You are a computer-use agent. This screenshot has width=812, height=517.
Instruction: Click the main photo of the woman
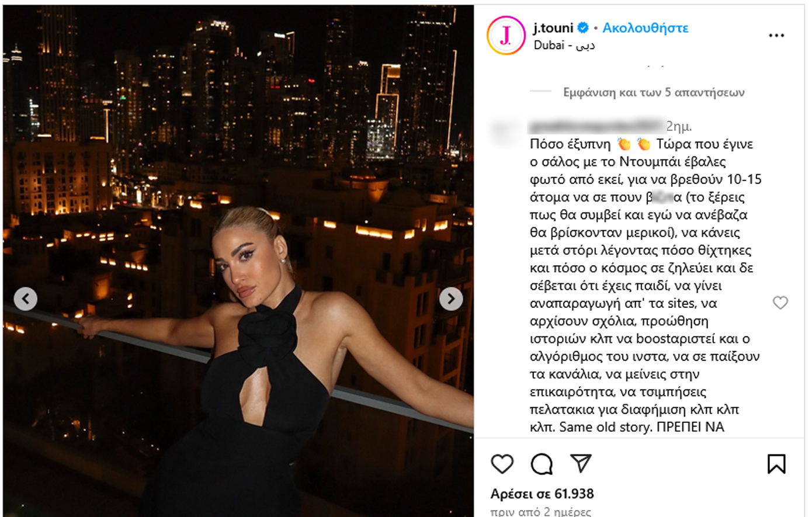pos(238,261)
